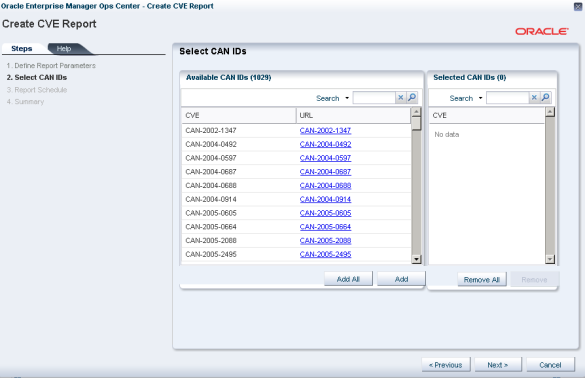
Task: Select CAN-2004-0597 in the CVE column
Action: tap(211, 158)
